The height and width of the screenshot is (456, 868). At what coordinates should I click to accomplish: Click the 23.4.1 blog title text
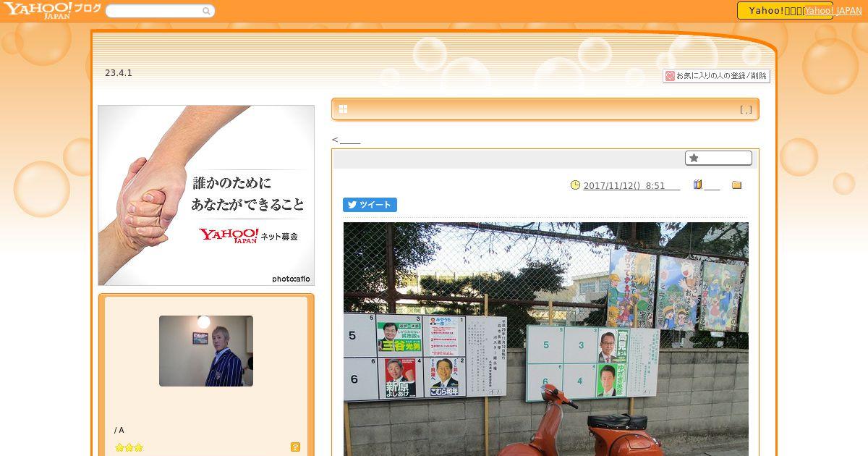119,73
